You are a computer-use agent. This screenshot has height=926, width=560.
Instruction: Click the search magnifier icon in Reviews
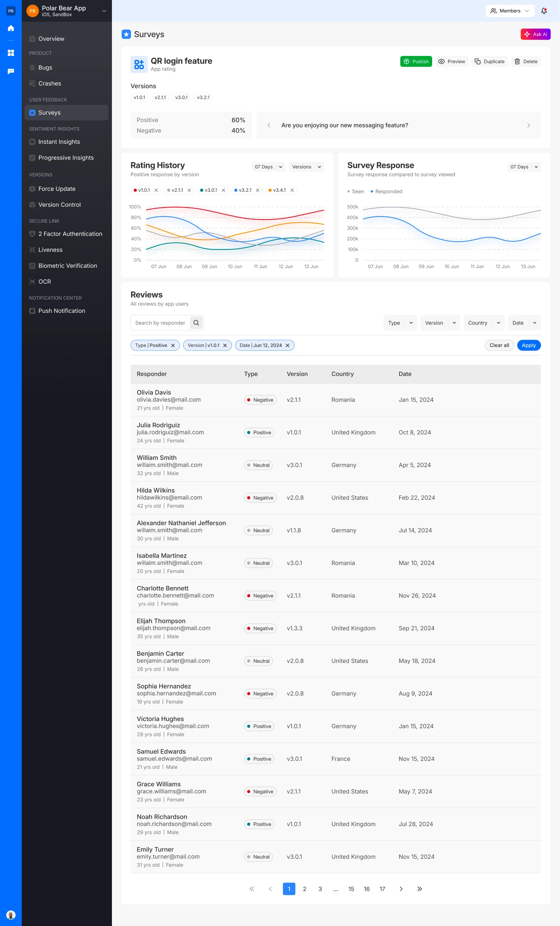pyautogui.click(x=196, y=323)
